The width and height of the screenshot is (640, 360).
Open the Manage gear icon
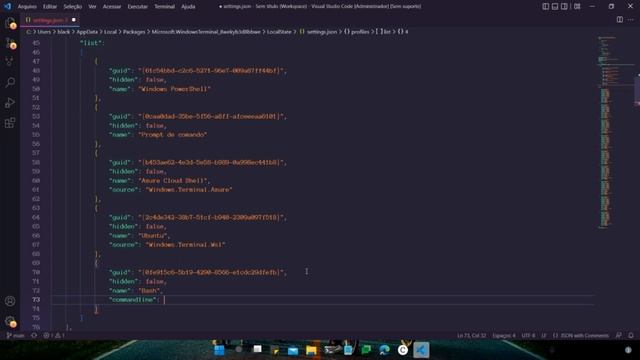click(x=10, y=321)
